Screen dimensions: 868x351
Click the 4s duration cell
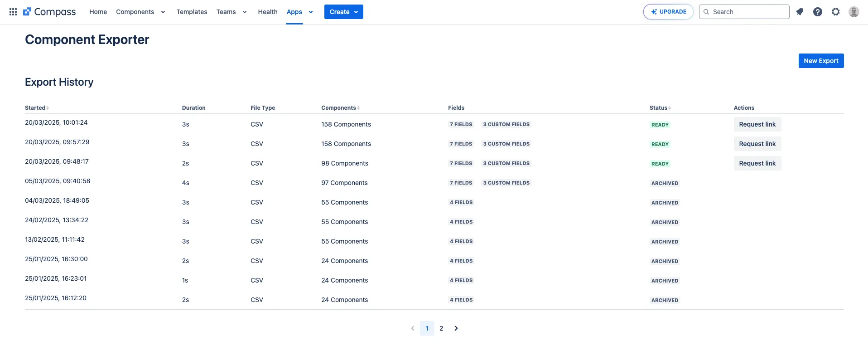[186, 183]
